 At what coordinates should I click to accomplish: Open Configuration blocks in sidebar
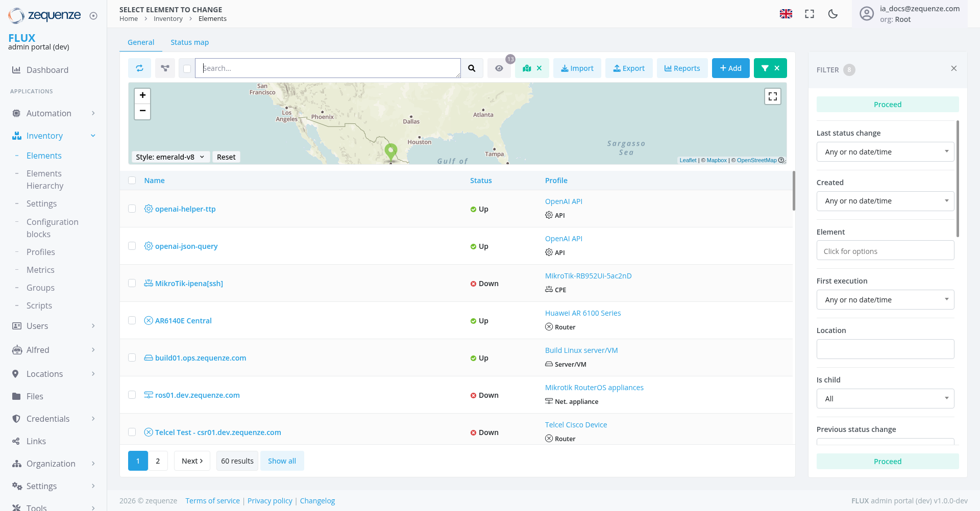(53, 228)
